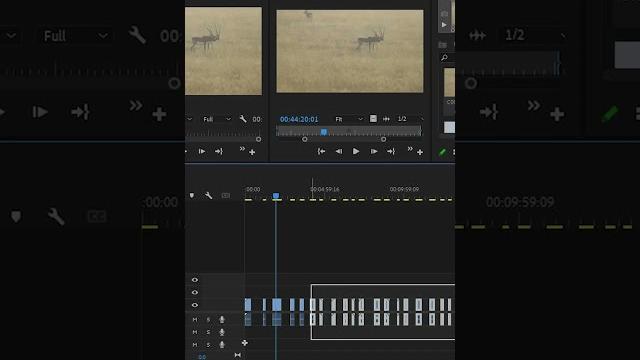Click white color swatch in right panel
The height and width of the screenshot is (360, 640).
click(x=449, y=127)
